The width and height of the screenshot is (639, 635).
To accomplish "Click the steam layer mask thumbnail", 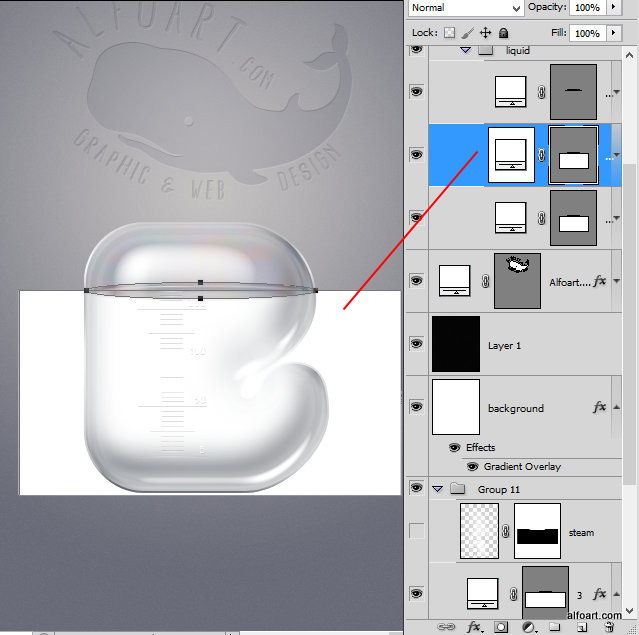I will [x=537, y=531].
